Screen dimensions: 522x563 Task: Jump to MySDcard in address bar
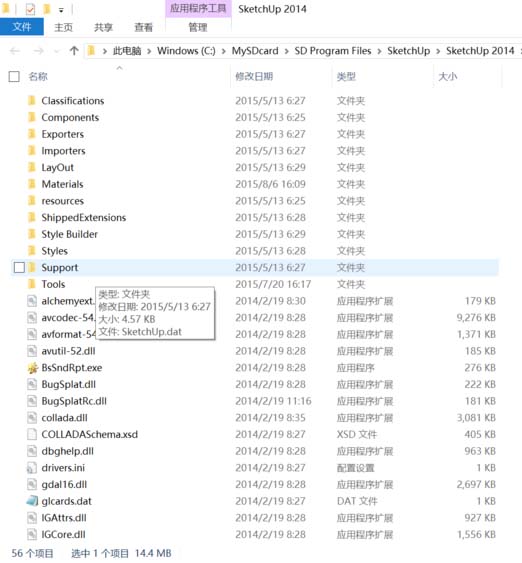point(255,51)
